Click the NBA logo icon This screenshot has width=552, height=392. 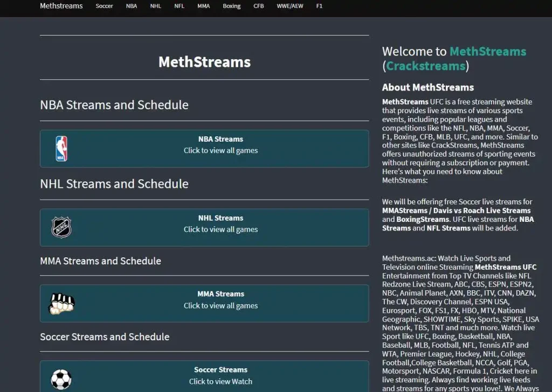[x=61, y=149]
